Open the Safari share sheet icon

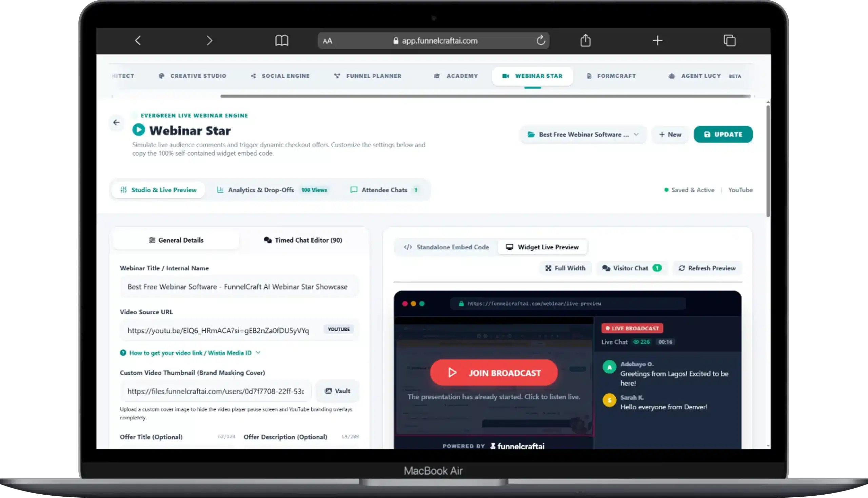(x=586, y=40)
